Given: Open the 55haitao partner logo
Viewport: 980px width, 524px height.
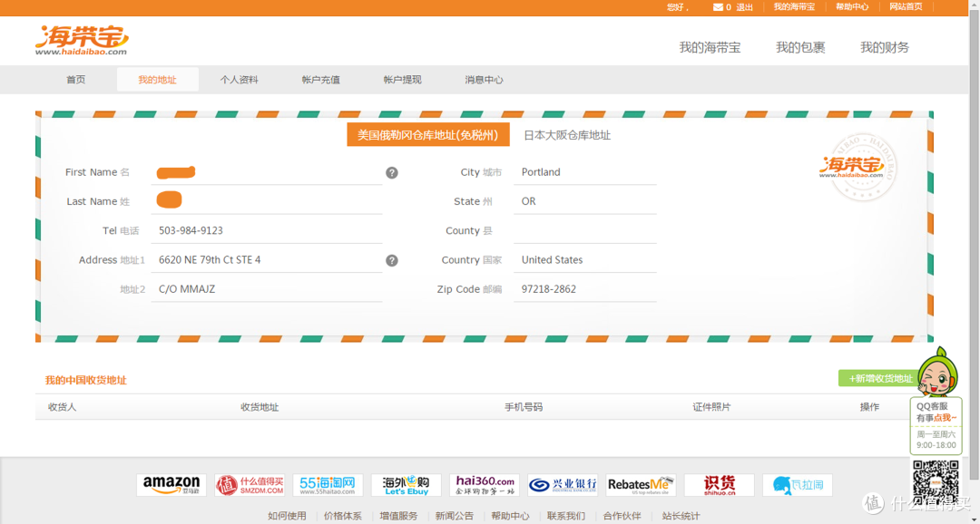Looking at the screenshot, I should pyautogui.click(x=328, y=485).
